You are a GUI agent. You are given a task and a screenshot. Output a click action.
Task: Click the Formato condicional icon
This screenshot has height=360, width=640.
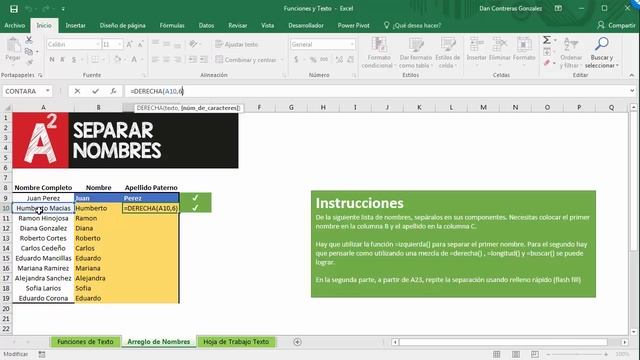pos(378,45)
